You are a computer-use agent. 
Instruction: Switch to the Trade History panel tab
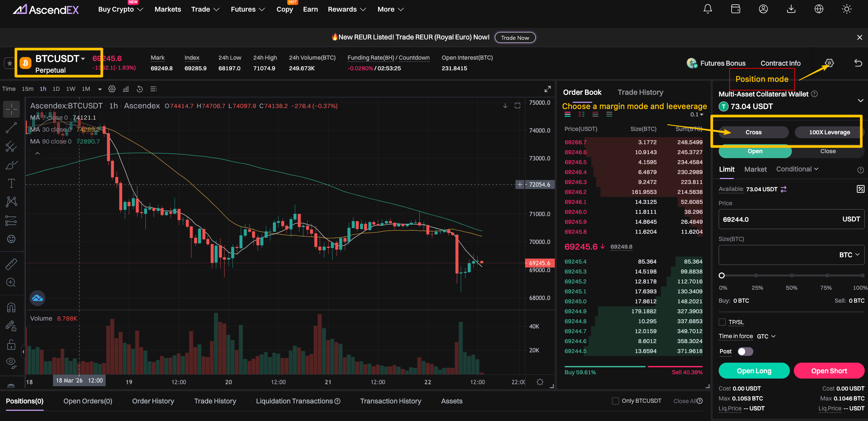(x=640, y=92)
